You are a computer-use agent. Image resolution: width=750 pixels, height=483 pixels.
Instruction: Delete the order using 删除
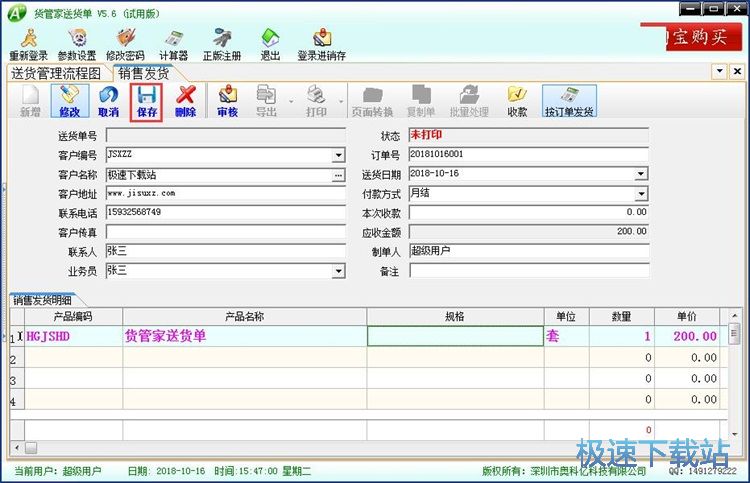click(186, 101)
